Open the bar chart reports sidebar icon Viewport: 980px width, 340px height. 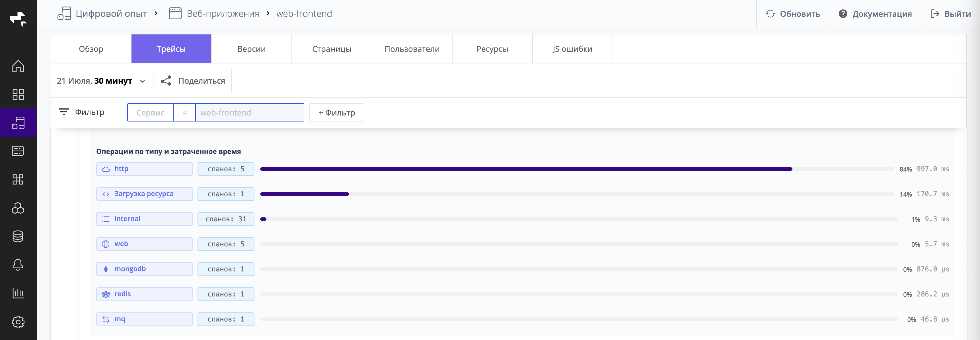coord(18,293)
